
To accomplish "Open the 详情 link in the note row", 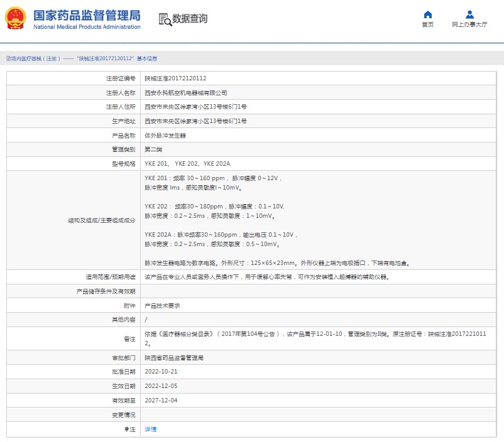I will coord(151,429).
